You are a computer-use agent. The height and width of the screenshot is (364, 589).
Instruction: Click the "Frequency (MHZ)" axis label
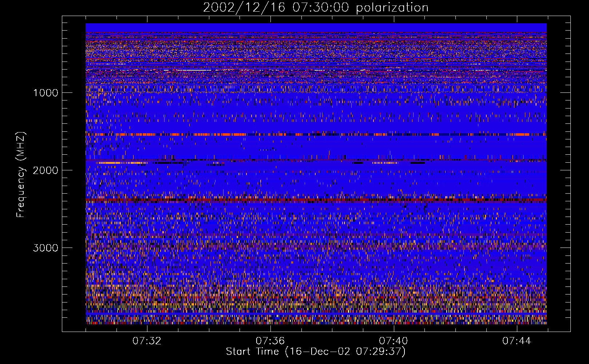pos(21,175)
